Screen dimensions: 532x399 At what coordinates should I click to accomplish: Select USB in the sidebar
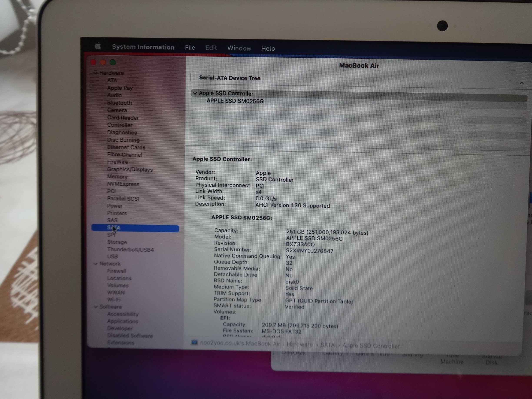tap(112, 257)
